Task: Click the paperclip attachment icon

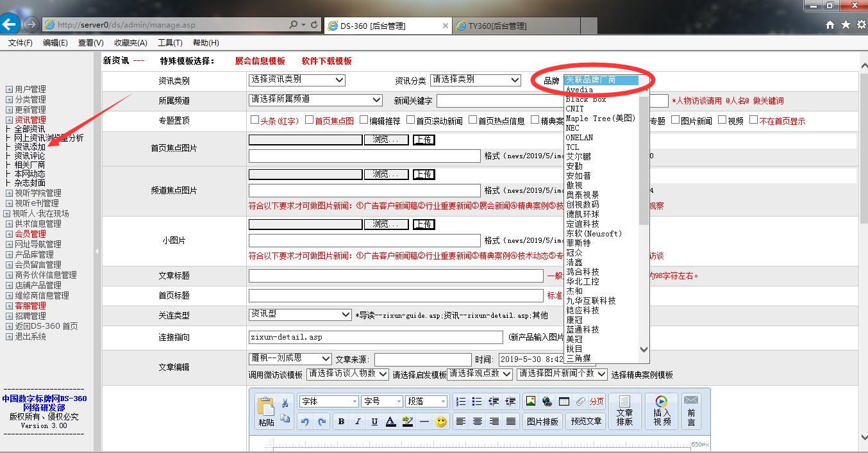Action: point(581,402)
